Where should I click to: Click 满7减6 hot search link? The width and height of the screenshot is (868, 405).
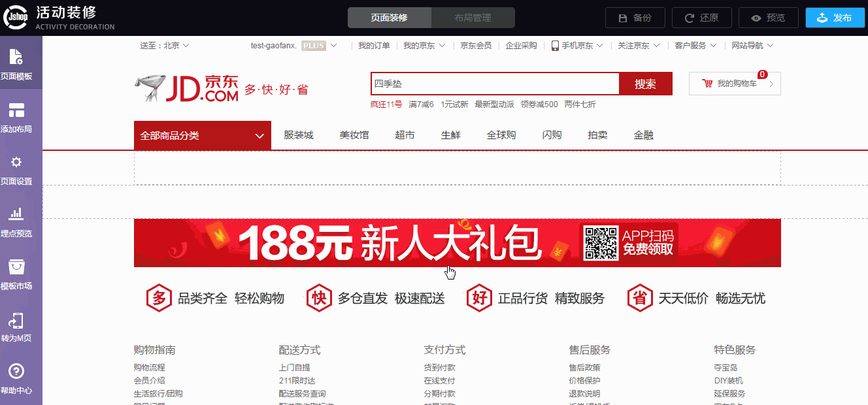[422, 105]
